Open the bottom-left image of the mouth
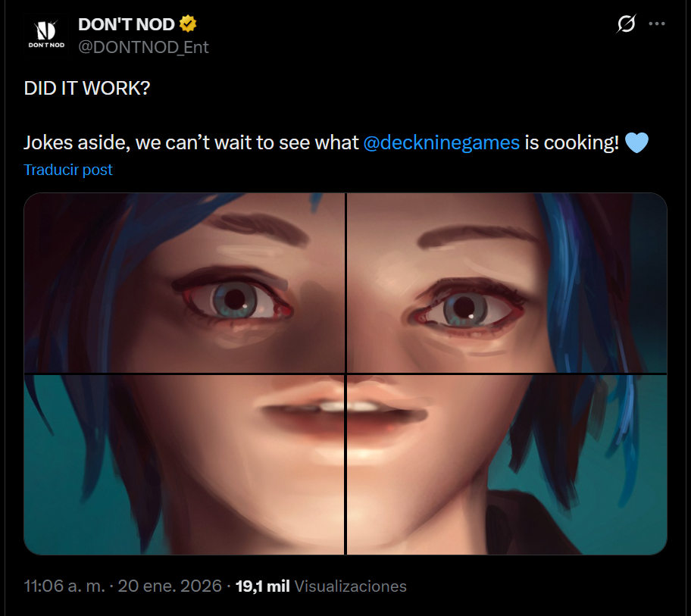 point(184,464)
